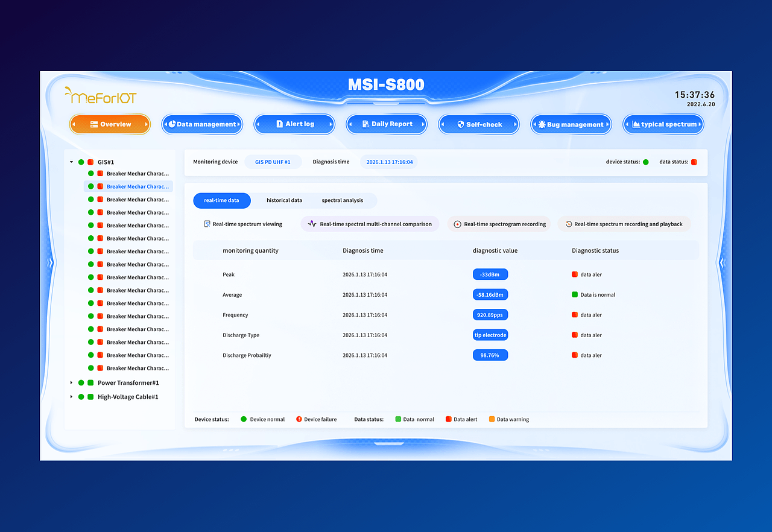Click the right arrow on the Daily Report button

[423, 124]
